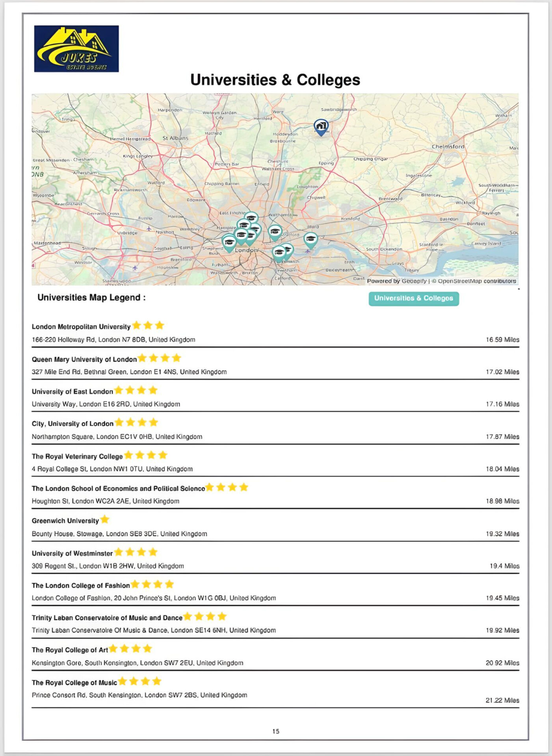Click the Jukes Estate Agents logo

tap(76, 49)
